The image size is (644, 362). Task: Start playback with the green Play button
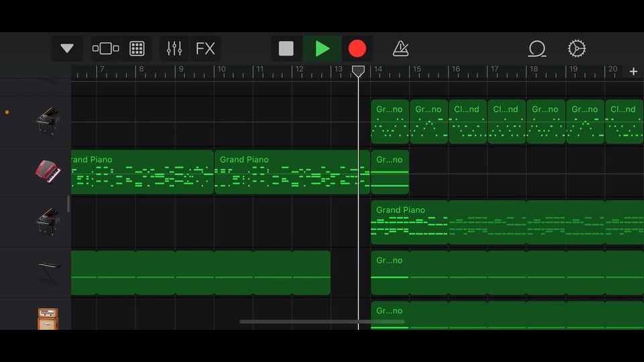click(323, 48)
